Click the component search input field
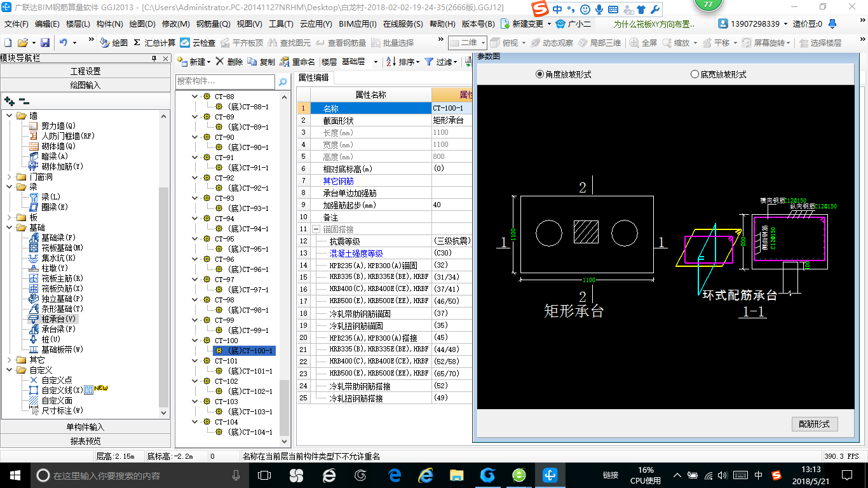The image size is (868, 488). point(226,81)
